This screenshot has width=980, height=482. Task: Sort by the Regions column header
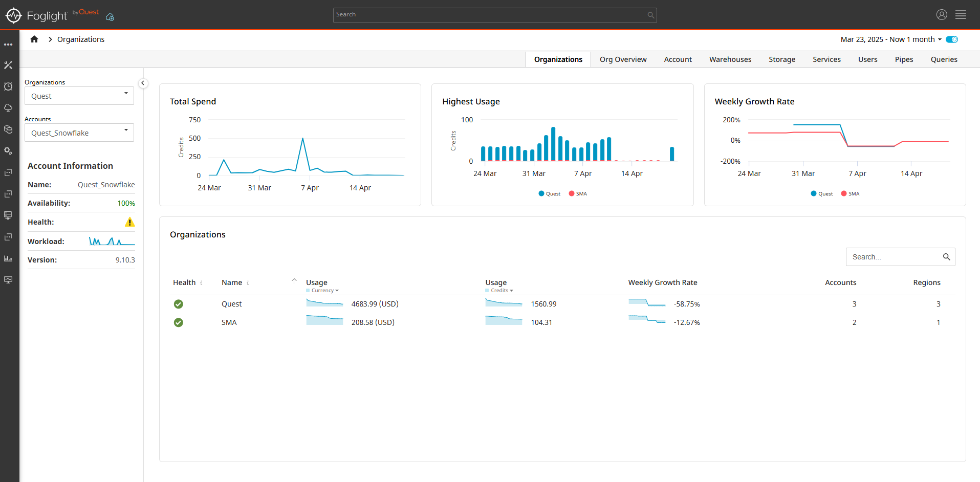click(927, 282)
